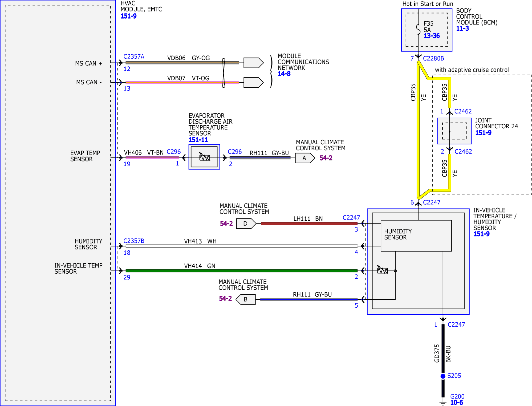Screen dimensions: 532x406
Task: Select the VDB07 VT-OG wire label
Action: [188, 78]
